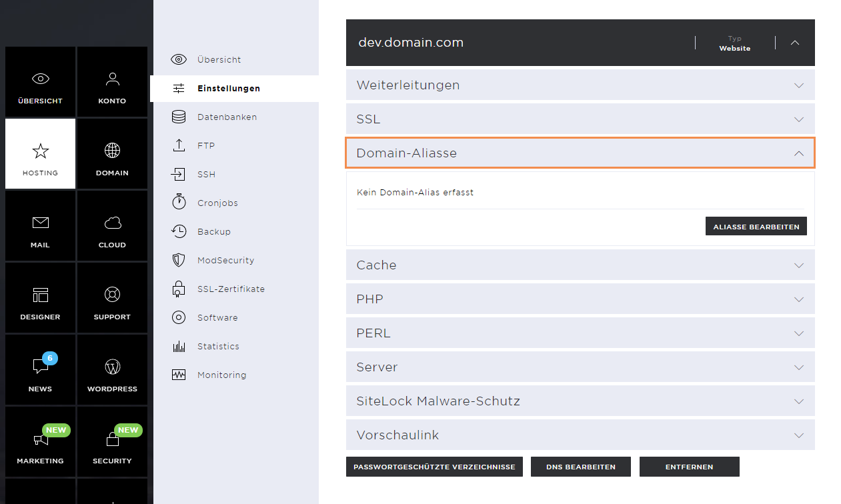
Task: Expand the SiteLock Malware-Schutz section
Action: click(x=580, y=401)
